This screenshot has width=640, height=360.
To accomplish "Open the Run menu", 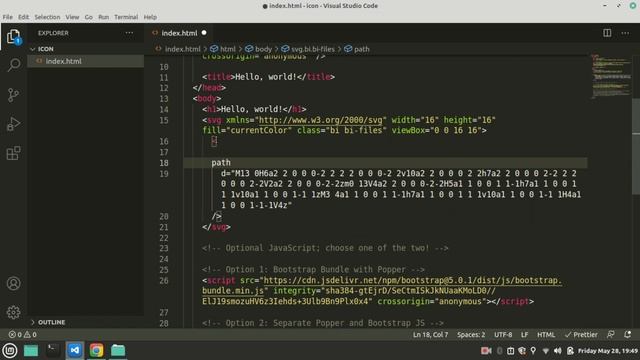I will tap(104, 17).
